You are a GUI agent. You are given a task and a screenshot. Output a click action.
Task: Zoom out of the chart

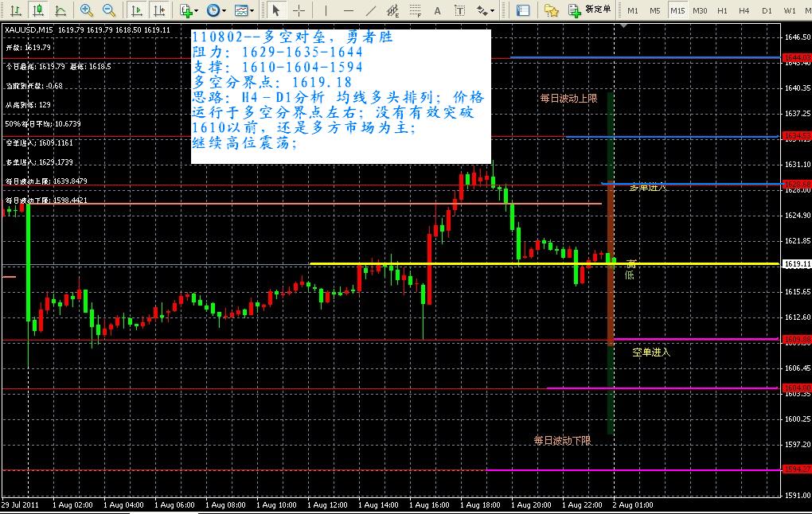coord(109,10)
